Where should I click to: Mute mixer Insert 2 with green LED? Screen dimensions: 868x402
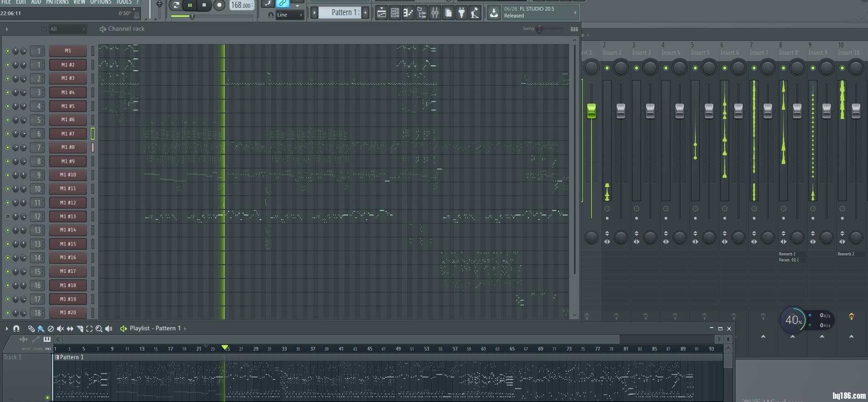pyautogui.click(x=607, y=68)
